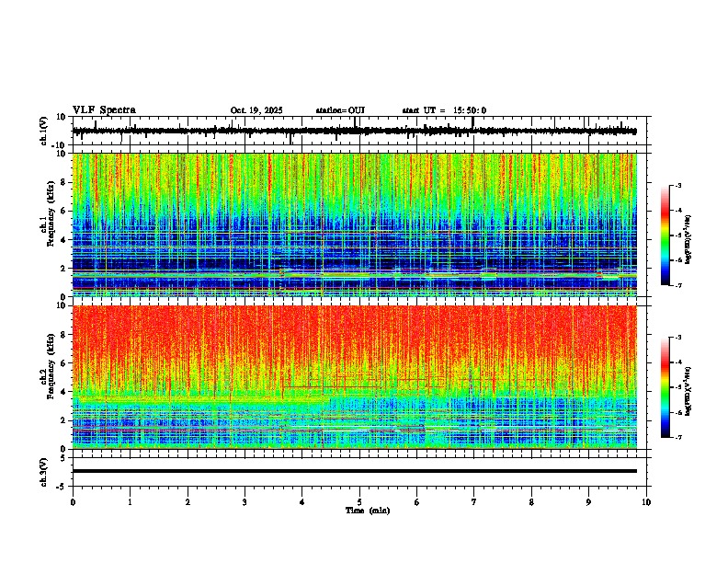Screen dimensions: 728x563
Task: Click the "4" kHz tick on ch.1 frequency axis
Action: click(x=63, y=240)
